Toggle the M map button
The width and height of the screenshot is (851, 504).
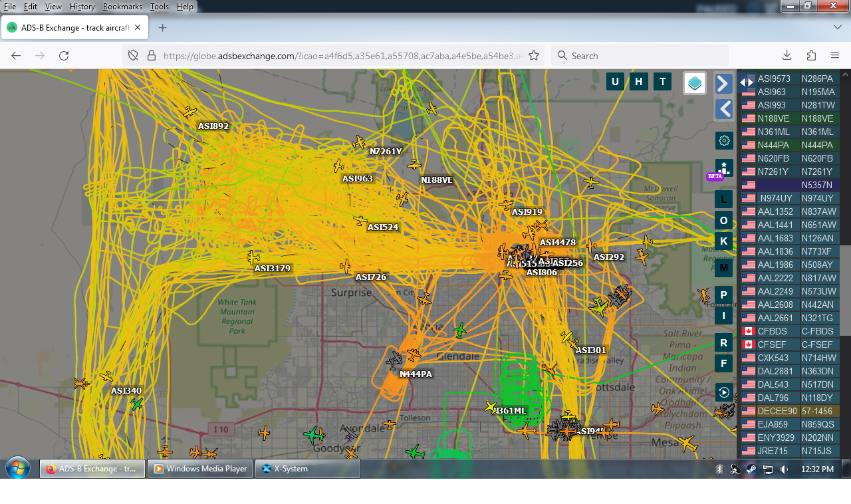click(724, 268)
